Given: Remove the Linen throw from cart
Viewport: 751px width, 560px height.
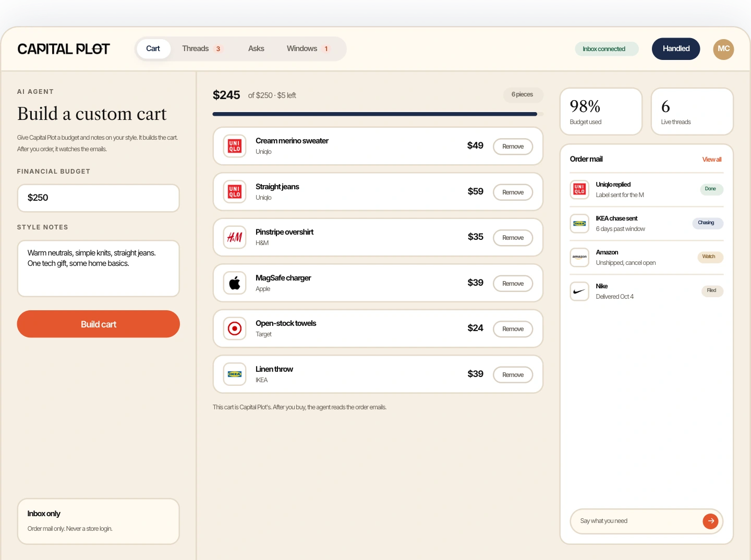Looking at the screenshot, I should point(513,375).
